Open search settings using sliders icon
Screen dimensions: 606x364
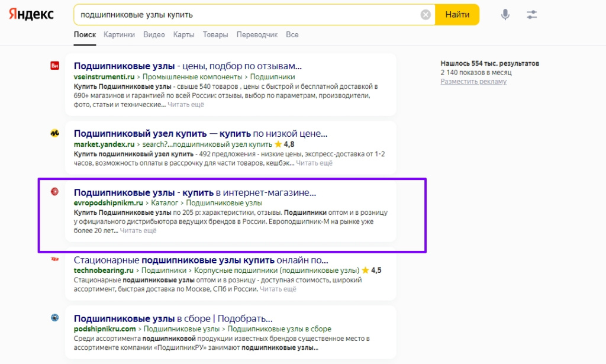click(531, 14)
